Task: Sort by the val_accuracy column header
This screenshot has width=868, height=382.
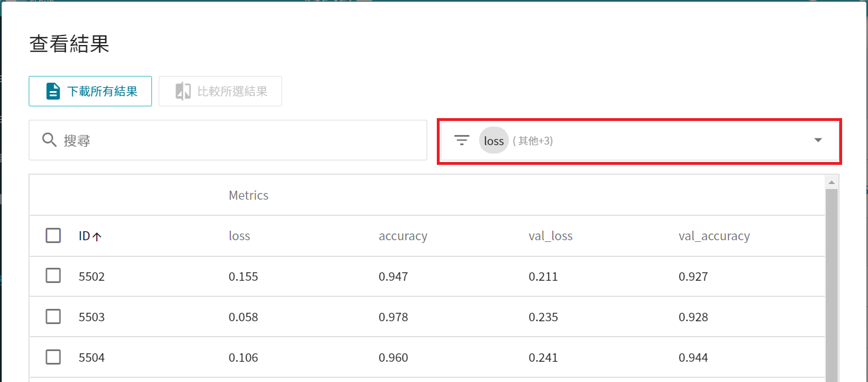Action: click(714, 236)
